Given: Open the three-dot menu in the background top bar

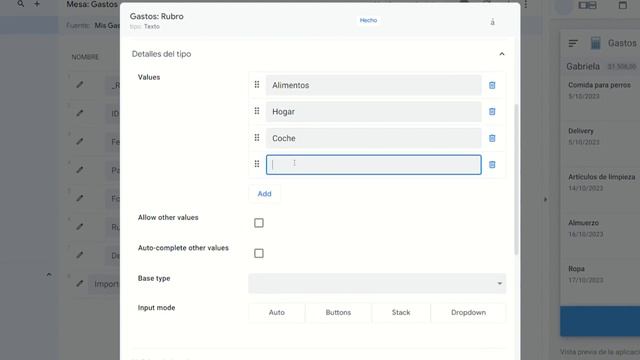Looking at the screenshot, I should (526, 4).
